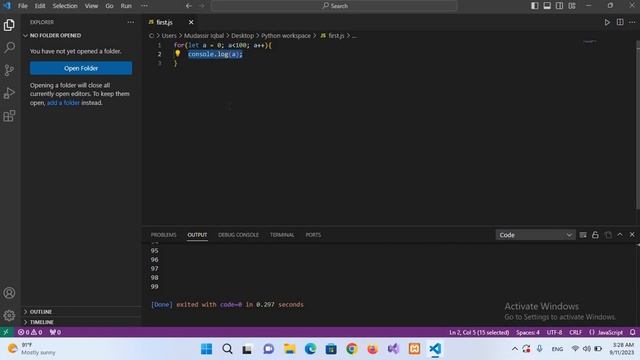Open the Search view in activity bar
Viewport: 640px width, 360px height.
coord(9,48)
